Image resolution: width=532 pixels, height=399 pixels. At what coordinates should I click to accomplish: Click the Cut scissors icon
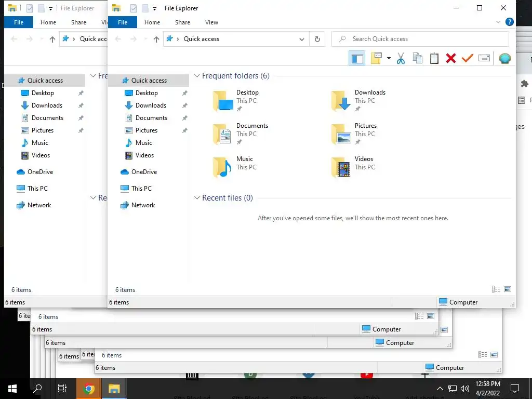(401, 58)
